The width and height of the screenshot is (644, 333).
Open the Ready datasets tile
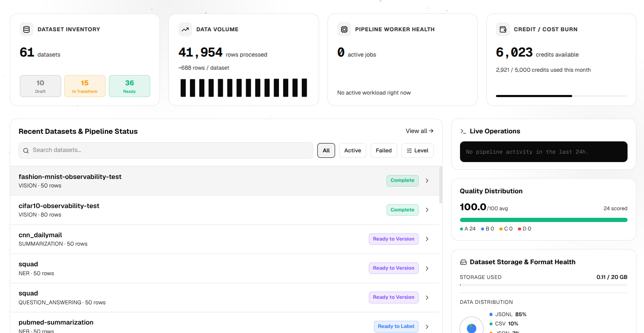tap(130, 86)
